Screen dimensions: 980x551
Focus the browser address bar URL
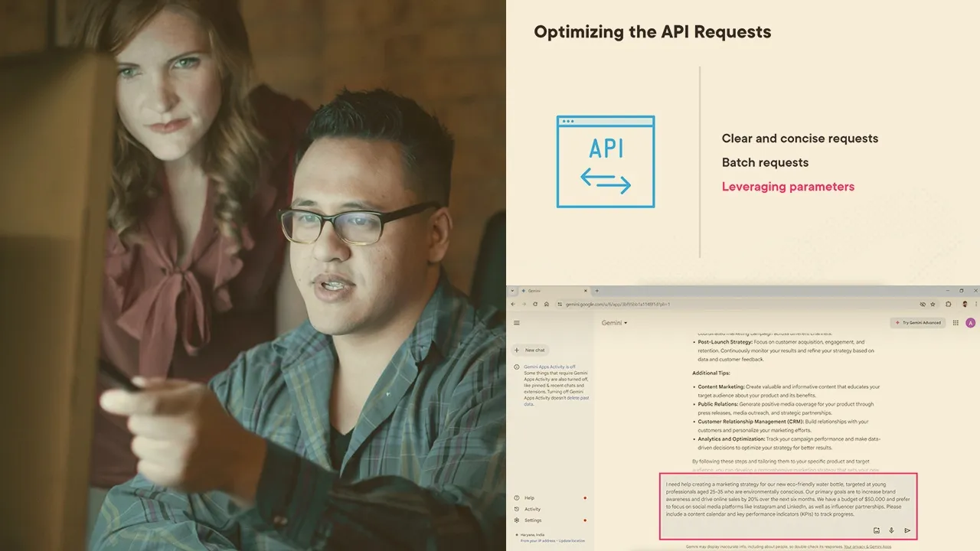[617, 304]
